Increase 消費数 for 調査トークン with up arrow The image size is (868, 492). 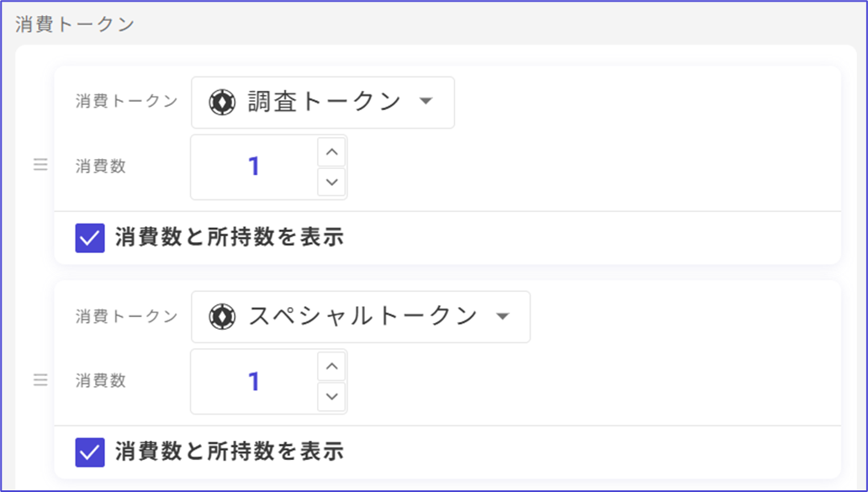click(332, 152)
